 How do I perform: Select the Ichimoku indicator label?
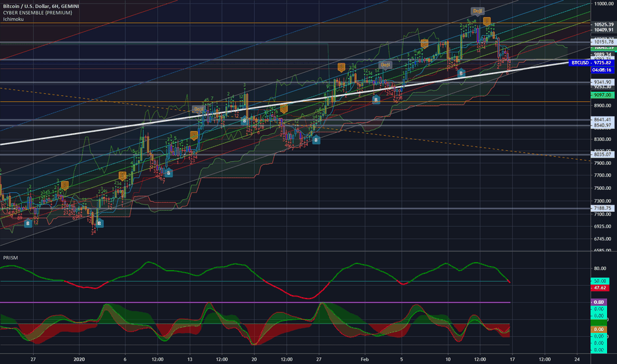pyautogui.click(x=13, y=19)
